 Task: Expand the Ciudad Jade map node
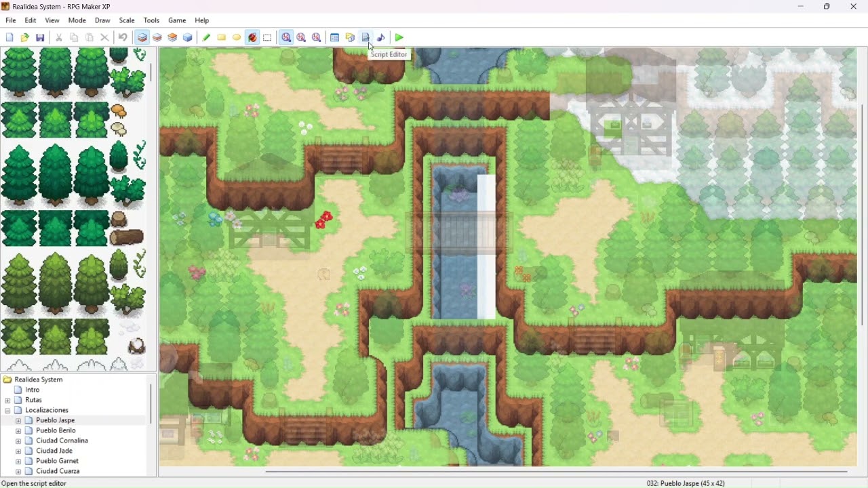click(x=18, y=451)
